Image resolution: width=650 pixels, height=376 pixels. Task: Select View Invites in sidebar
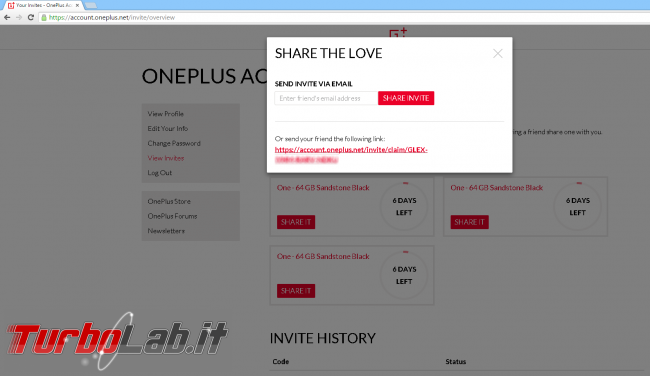click(165, 158)
